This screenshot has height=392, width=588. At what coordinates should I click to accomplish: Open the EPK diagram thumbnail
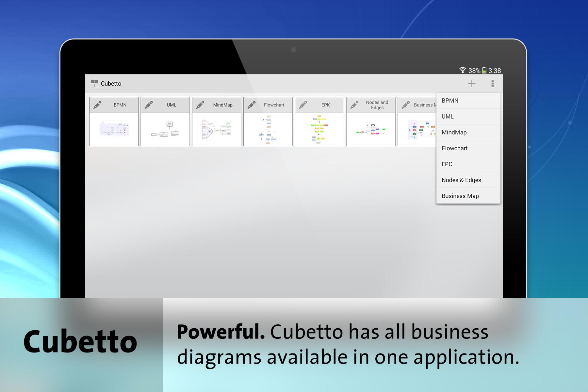319,129
